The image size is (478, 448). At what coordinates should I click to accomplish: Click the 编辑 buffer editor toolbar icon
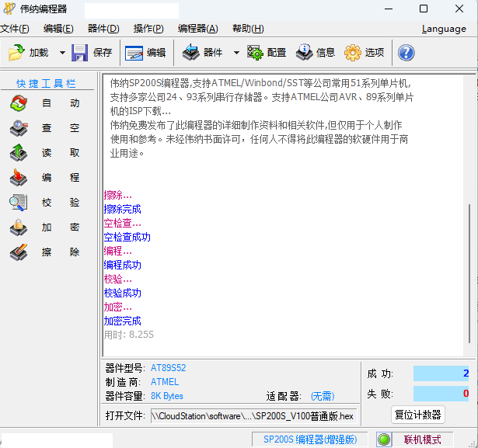134,53
